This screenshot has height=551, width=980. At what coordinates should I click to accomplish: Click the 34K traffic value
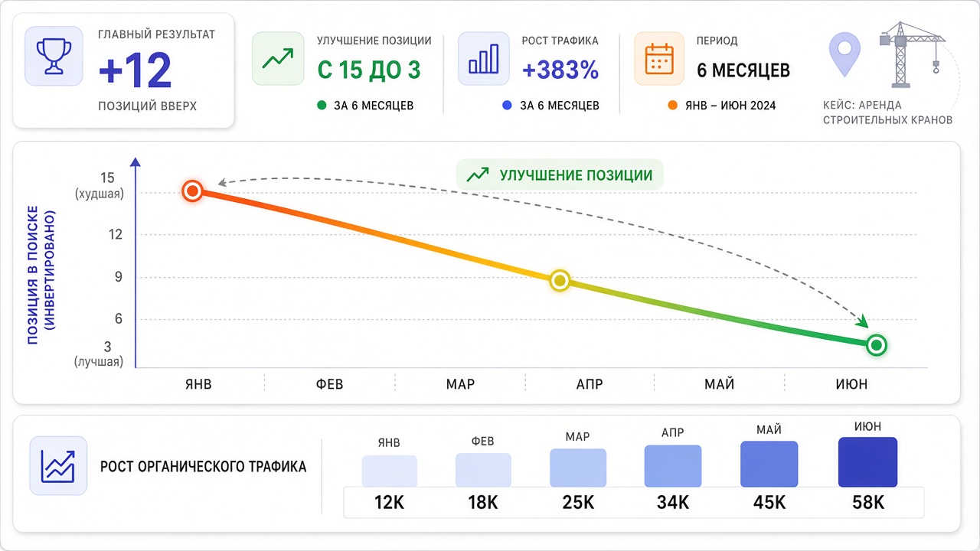click(673, 503)
